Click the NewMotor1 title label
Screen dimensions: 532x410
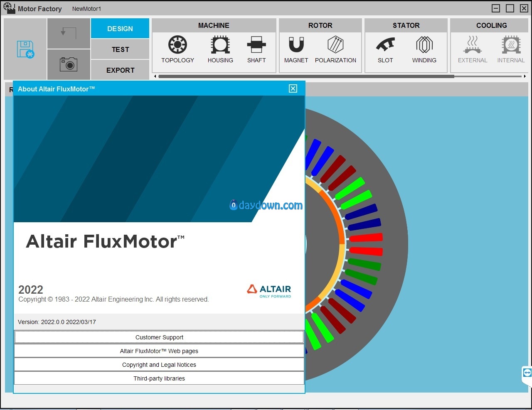(86, 9)
